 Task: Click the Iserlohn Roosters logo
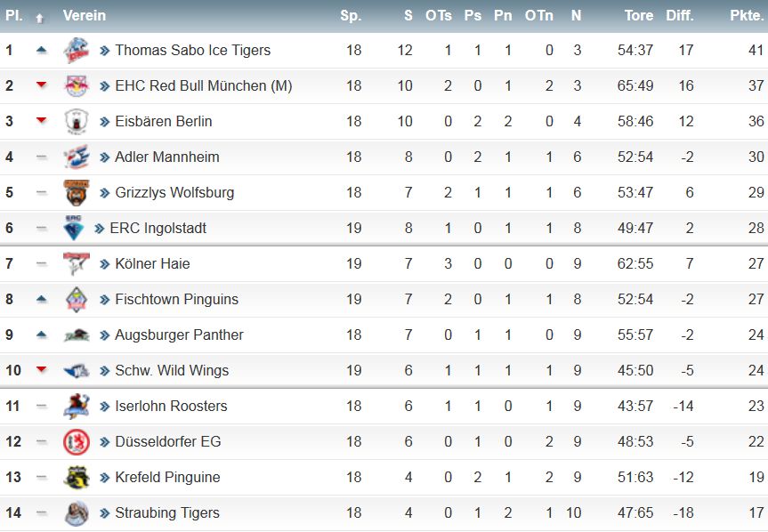coord(77,407)
